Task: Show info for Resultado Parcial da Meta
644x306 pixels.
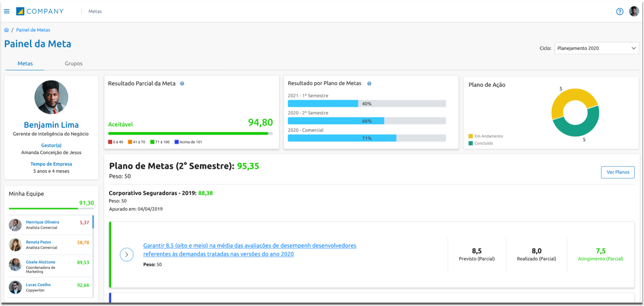Action: [182, 84]
